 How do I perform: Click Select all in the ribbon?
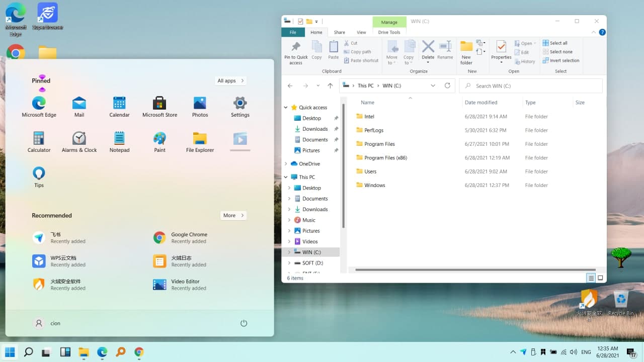(555, 43)
